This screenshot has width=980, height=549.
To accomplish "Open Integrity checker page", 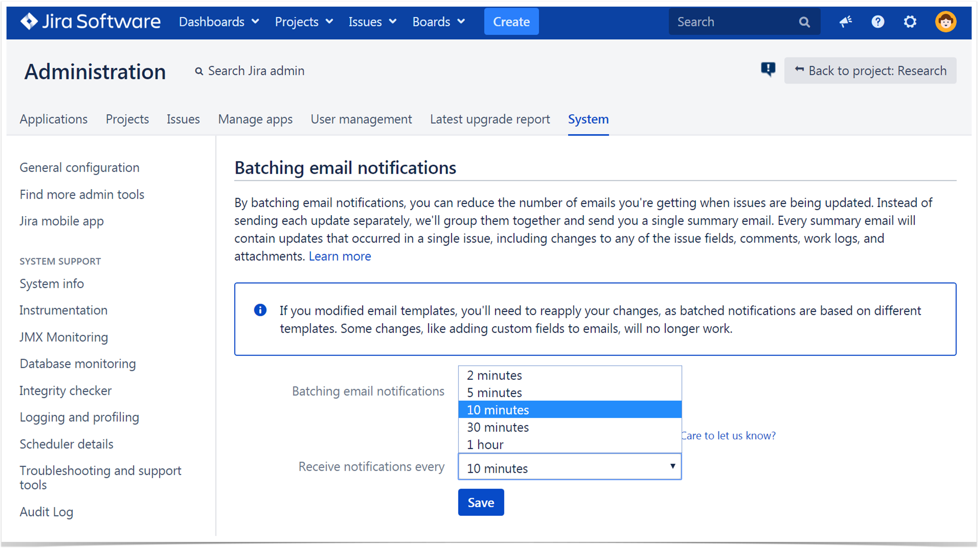I will (x=65, y=390).
